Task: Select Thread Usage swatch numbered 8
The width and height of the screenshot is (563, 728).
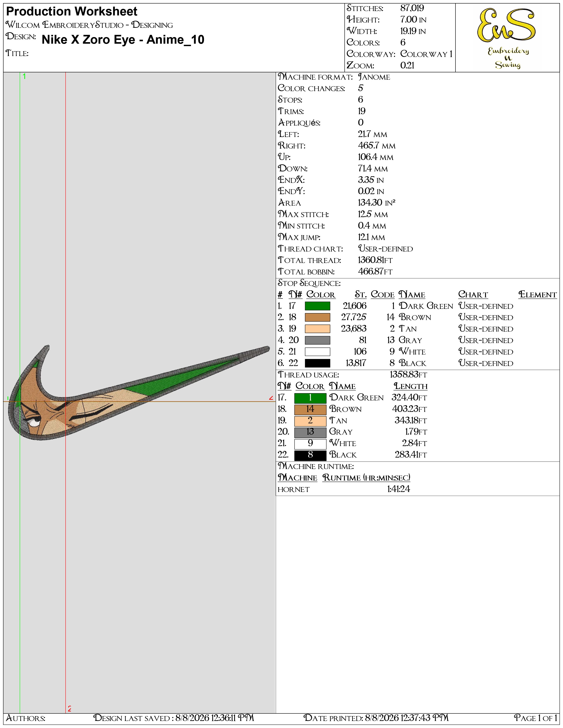Action: 310,455
